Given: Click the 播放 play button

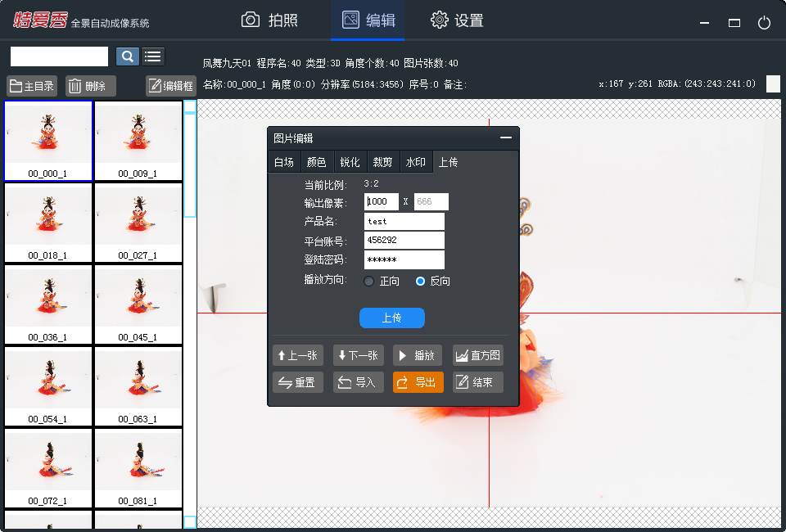Looking at the screenshot, I should 418,355.
